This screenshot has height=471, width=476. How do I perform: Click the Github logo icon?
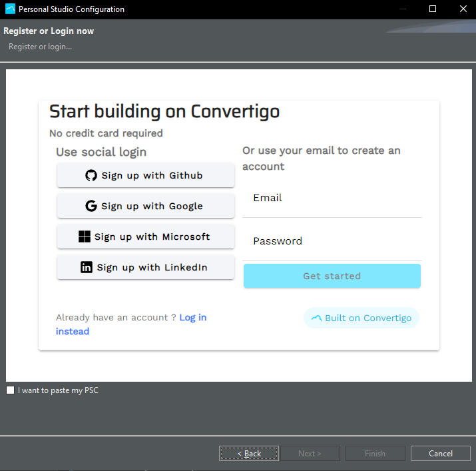[x=91, y=176]
